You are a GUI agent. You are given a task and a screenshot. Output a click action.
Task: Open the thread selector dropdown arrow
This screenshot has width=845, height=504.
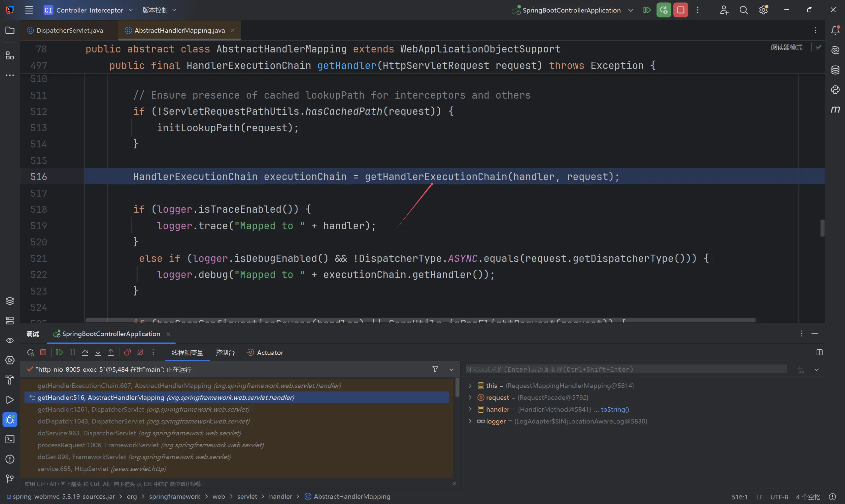click(x=452, y=369)
